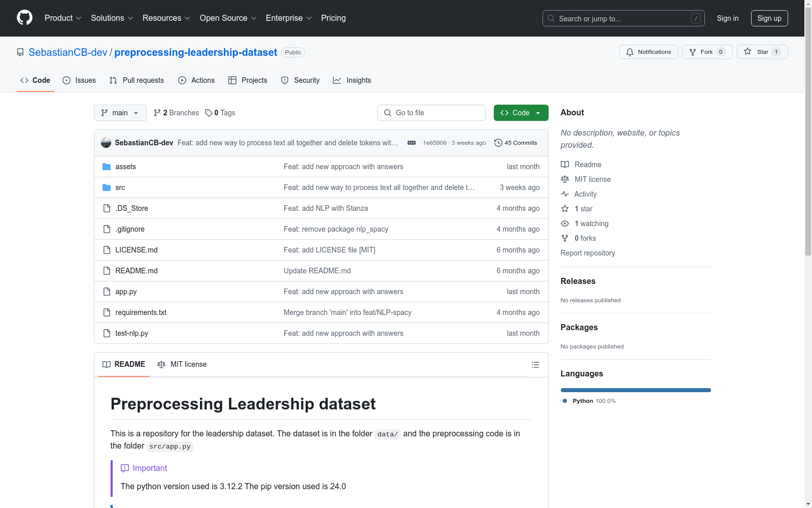Expand commit message ellipsis icon

[412, 143]
